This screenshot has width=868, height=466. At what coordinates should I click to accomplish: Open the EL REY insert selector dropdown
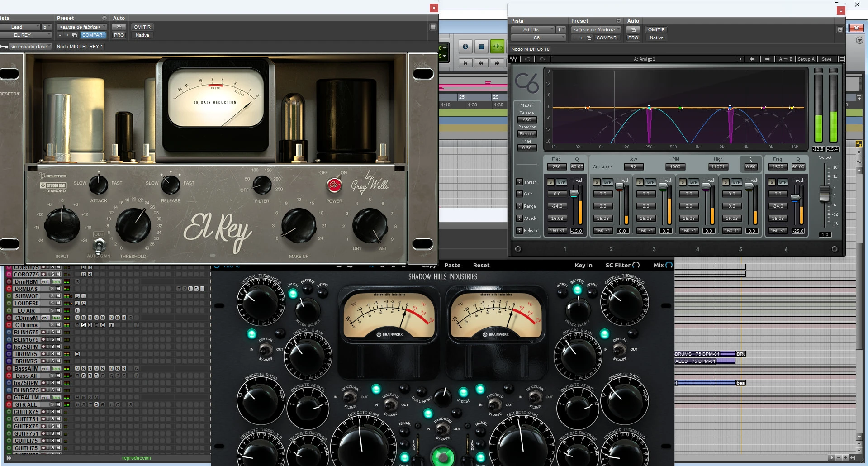point(25,35)
